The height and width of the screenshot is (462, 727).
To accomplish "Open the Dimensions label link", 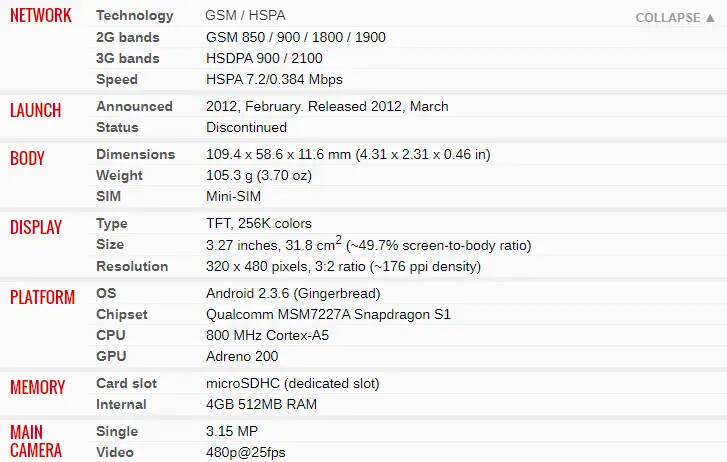I will point(135,154).
